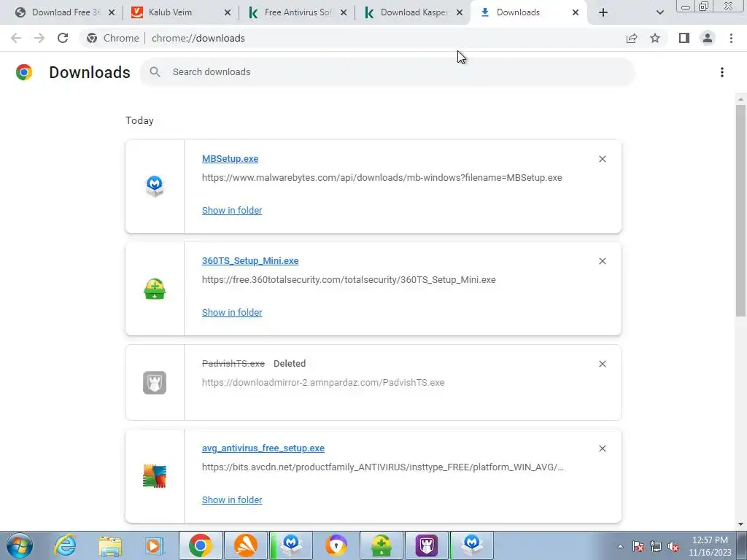The image size is (747, 560).
Task: Show hidden system tray icons
Action: 620,546
